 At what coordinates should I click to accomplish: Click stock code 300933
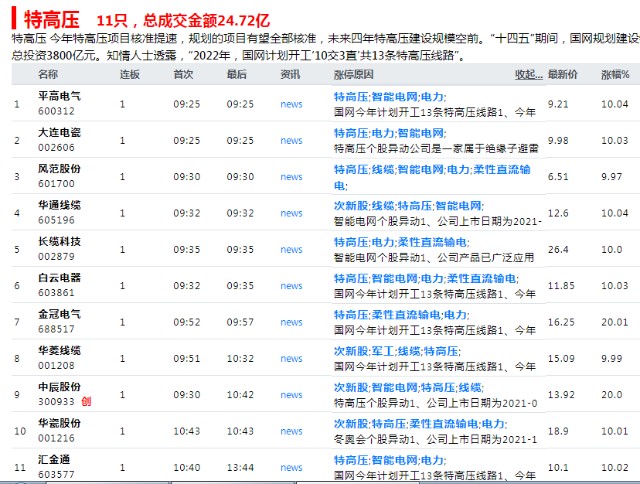(56, 402)
